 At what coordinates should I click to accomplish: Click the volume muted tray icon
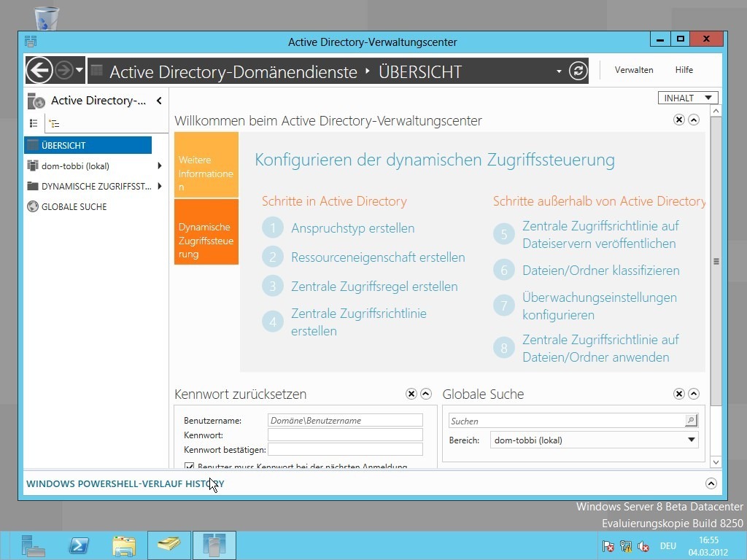coord(643,546)
